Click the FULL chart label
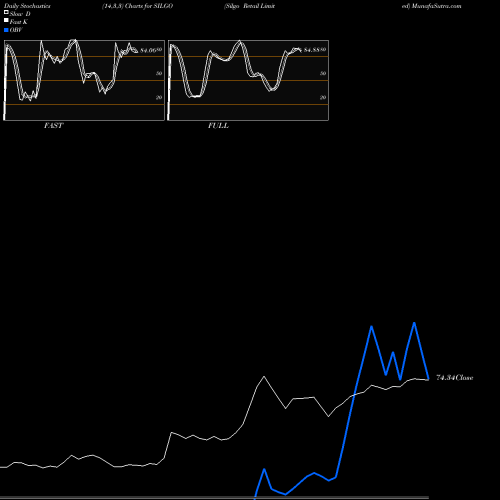The width and height of the screenshot is (500, 500). point(218,126)
